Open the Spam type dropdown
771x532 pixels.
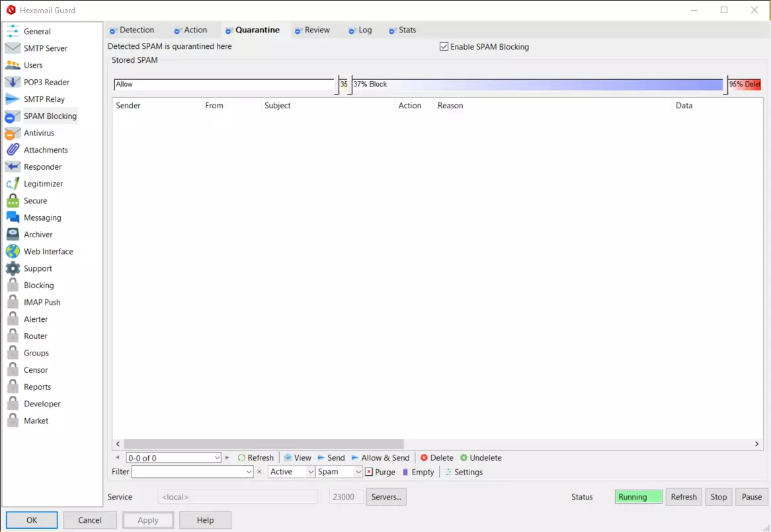[x=358, y=472]
